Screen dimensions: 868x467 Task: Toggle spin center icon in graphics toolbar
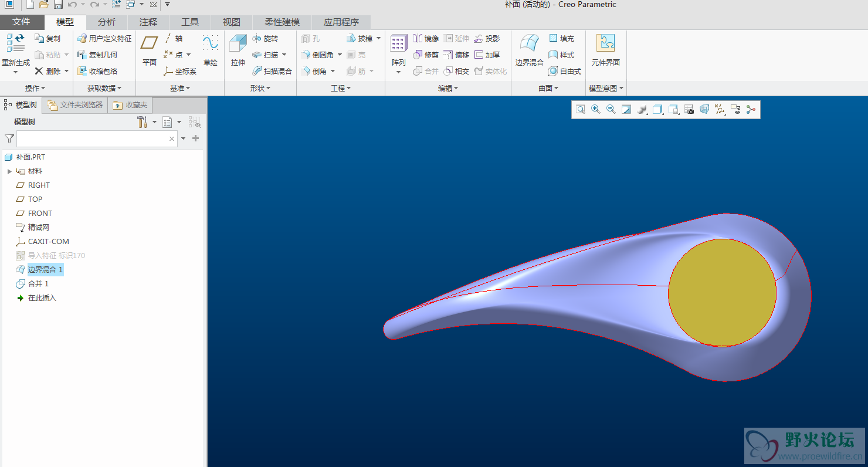751,109
